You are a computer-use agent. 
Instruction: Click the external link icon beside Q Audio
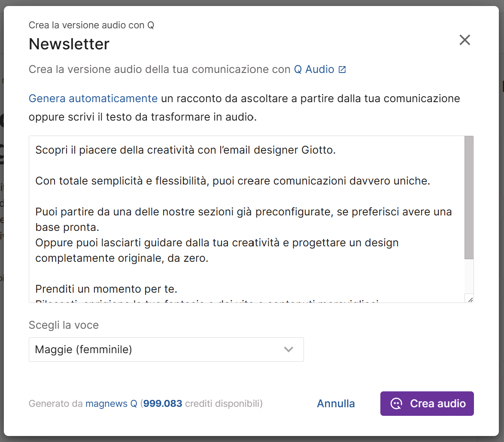tap(342, 70)
